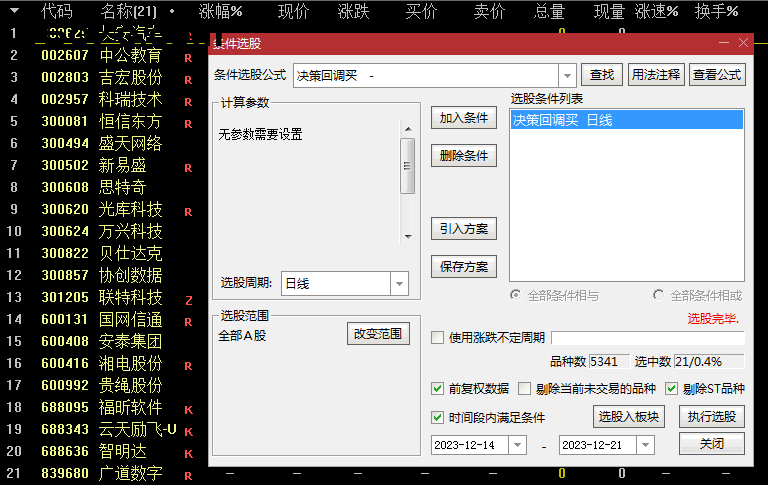
Task: Select stock 协创数据 in list
Action: click(x=130, y=276)
